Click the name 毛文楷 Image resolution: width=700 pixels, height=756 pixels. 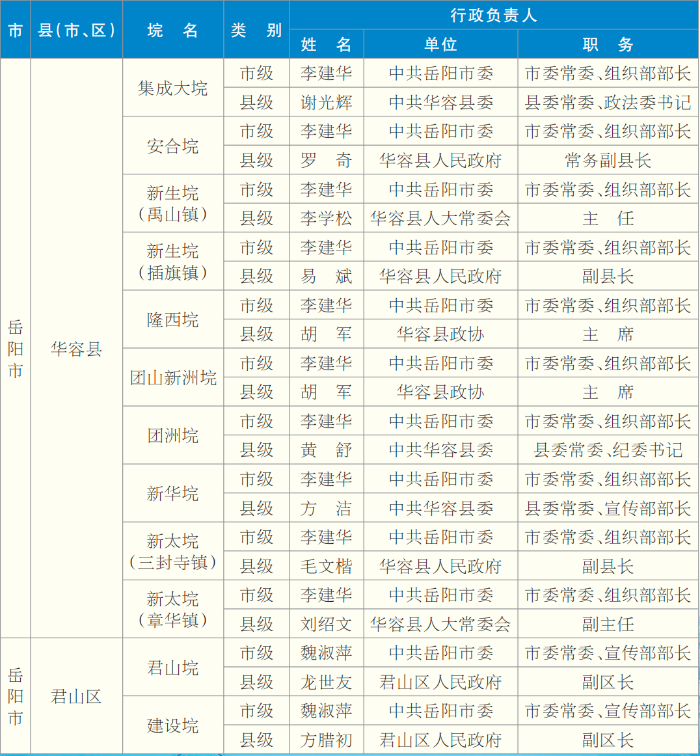point(327,565)
